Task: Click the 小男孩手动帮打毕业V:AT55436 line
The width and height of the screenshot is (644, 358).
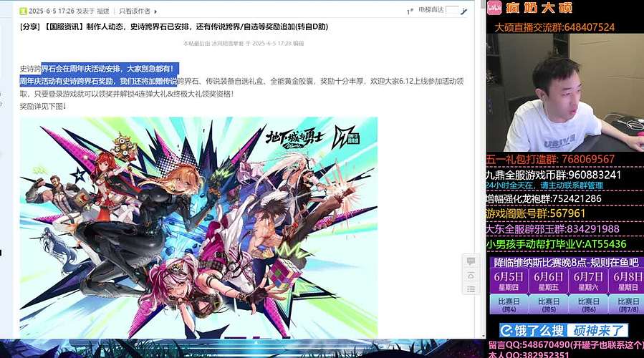Action: pos(557,244)
